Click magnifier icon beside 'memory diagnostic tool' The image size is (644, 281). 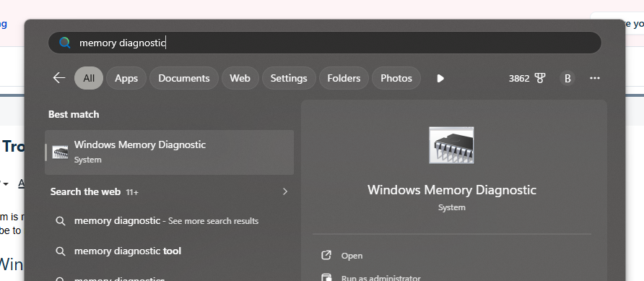pyautogui.click(x=61, y=251)
